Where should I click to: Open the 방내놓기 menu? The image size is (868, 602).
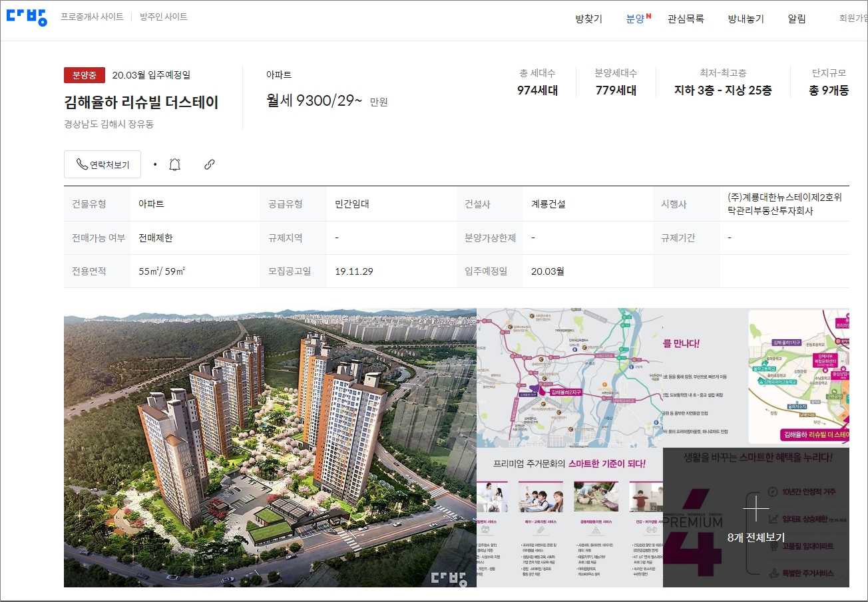point(746,19)
